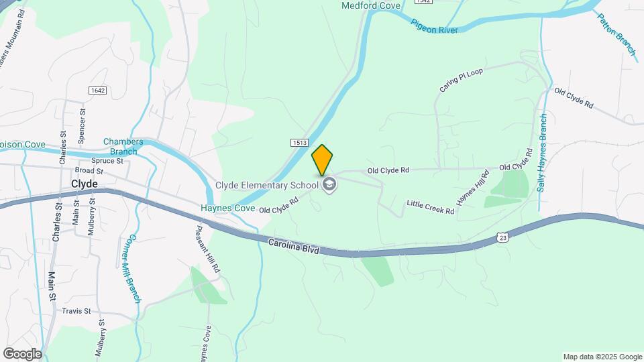Click the Caring Pl Loop label
Viewport: 644px width, 362px height.
(x=461, y=80)
